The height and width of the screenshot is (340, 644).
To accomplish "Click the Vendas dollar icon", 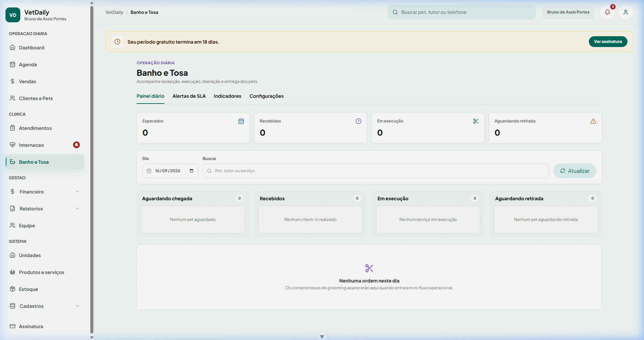I will pos(13,81).
